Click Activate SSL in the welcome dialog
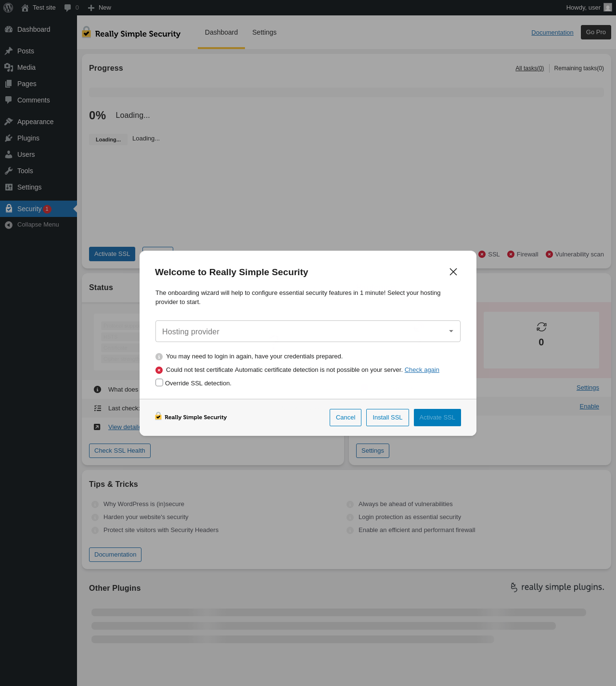This screenshot has width=616, height=686. 437,418
